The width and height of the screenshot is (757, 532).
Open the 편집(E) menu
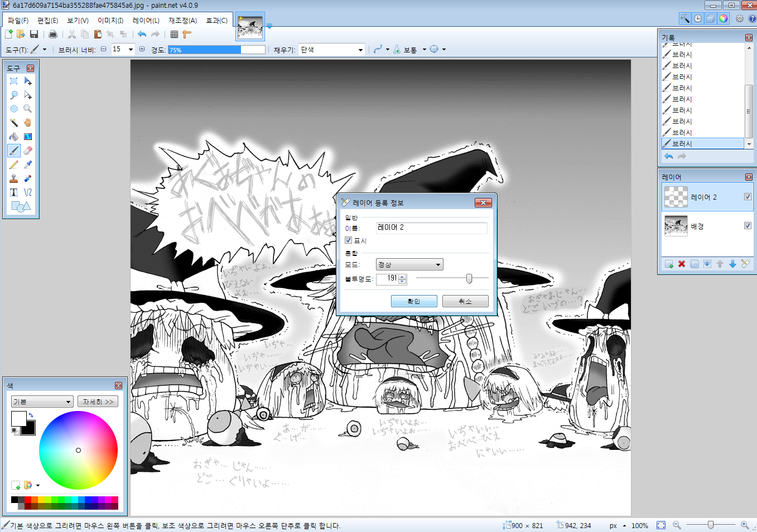48,21
